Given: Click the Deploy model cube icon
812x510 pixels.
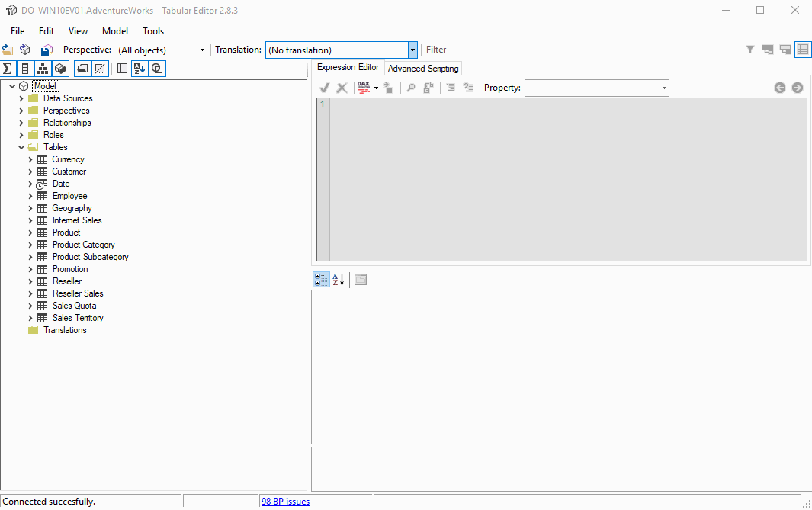Looking at the screenshot, I should (x=24, y=49).
